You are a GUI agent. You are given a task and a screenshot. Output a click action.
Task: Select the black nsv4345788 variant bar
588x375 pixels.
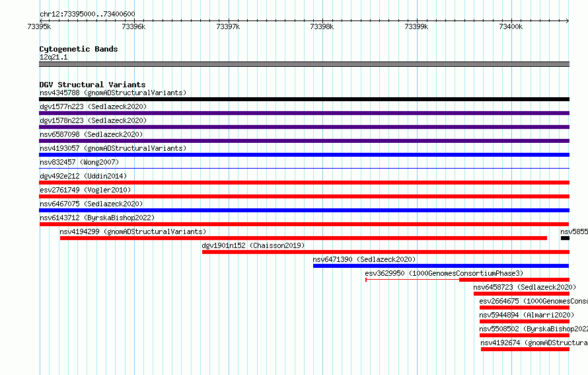(304, 99)
